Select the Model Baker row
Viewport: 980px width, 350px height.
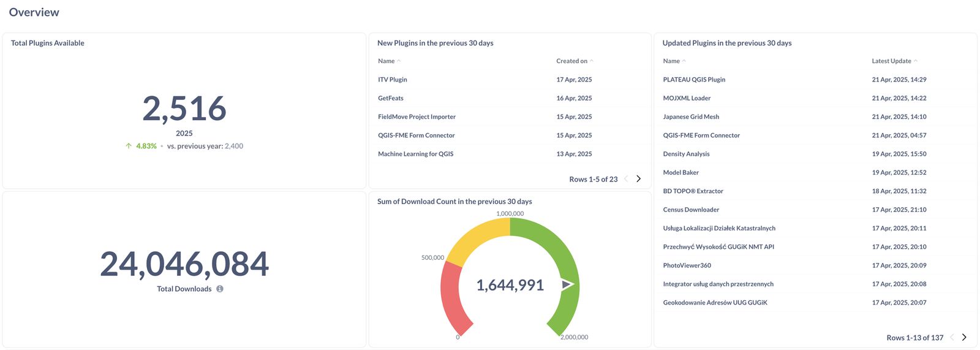pyautogui.click(x=815, y=172)
